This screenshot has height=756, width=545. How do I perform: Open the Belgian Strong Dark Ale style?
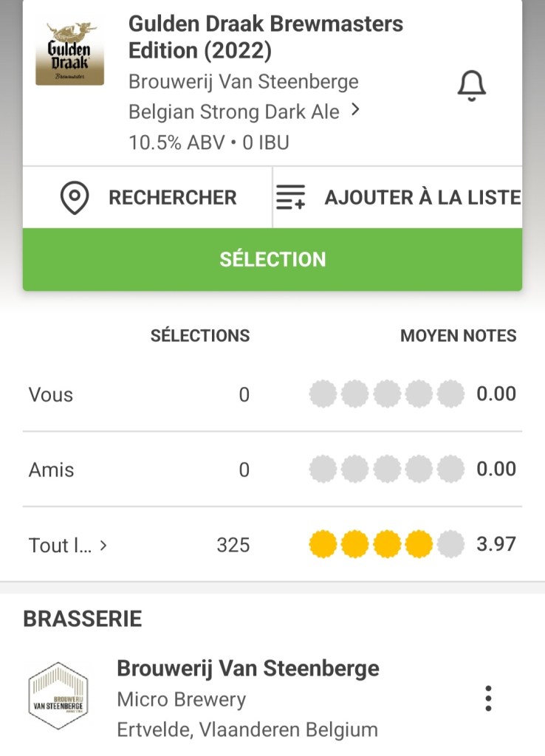coord(233,111)
